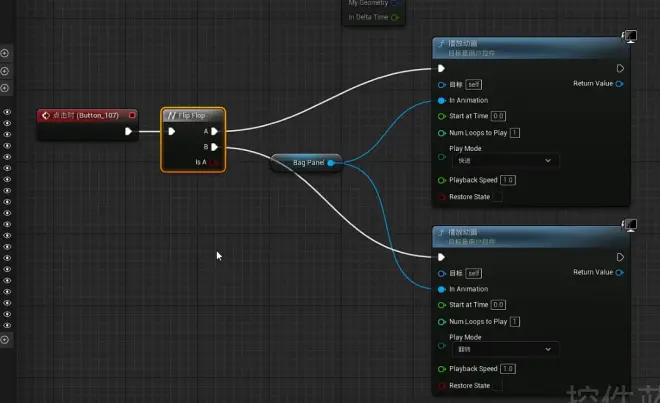Edit the 0.0 Start at Time field, B-branch node
This screenshot has height=403, width=660.
(x=498, y=304)
